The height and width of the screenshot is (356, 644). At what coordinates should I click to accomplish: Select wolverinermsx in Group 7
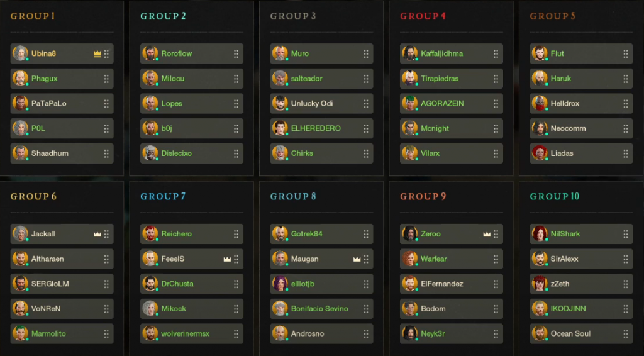[x=185, y=334]
